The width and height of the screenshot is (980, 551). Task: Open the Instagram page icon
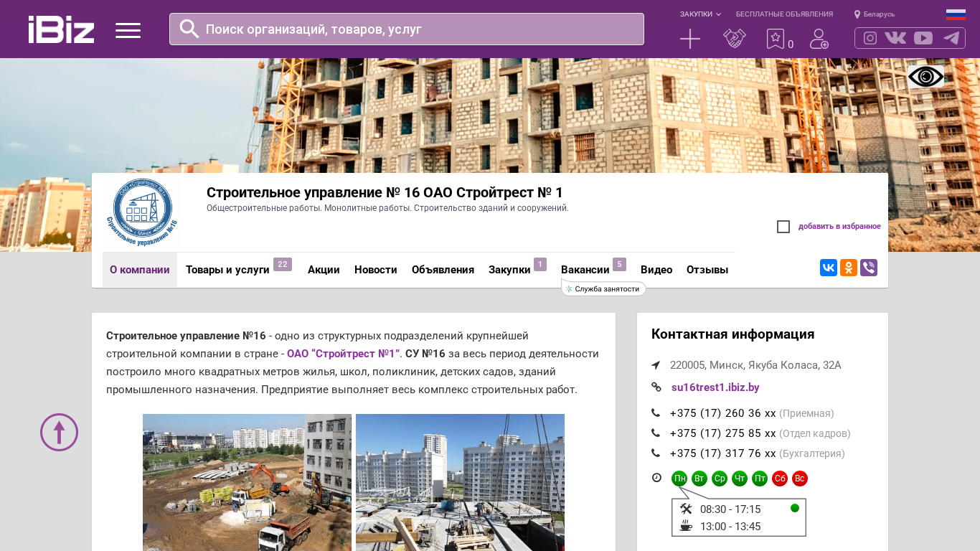click(x=870, y=38)
